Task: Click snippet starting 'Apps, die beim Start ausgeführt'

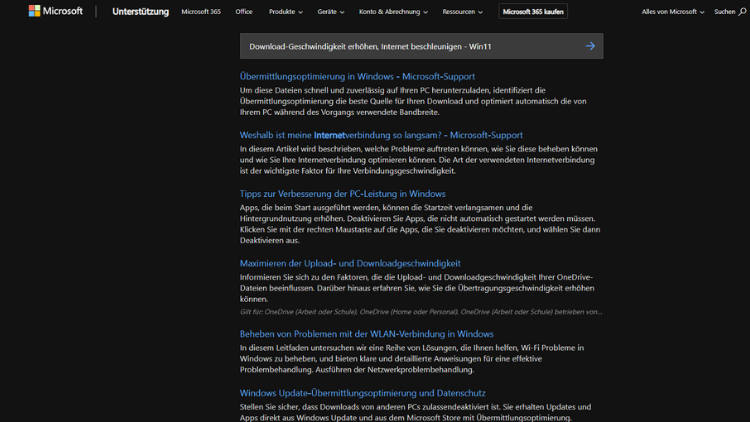Action: click(x=420, y=224)
